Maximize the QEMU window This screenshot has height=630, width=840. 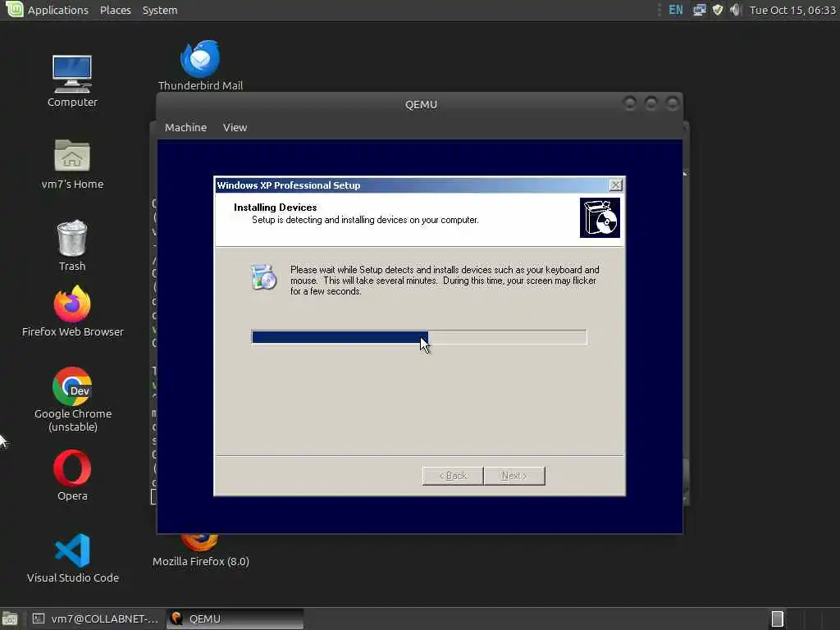click(651, 103)
